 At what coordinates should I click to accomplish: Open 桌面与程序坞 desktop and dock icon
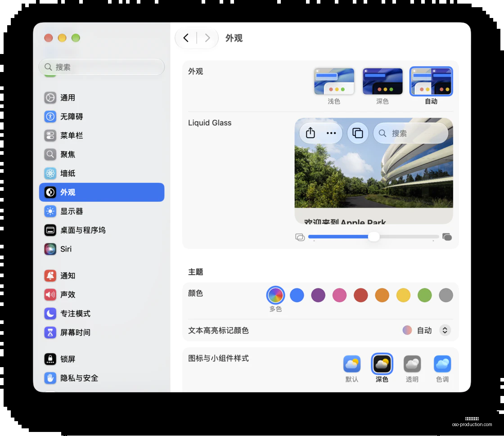[x=50, y=230]
